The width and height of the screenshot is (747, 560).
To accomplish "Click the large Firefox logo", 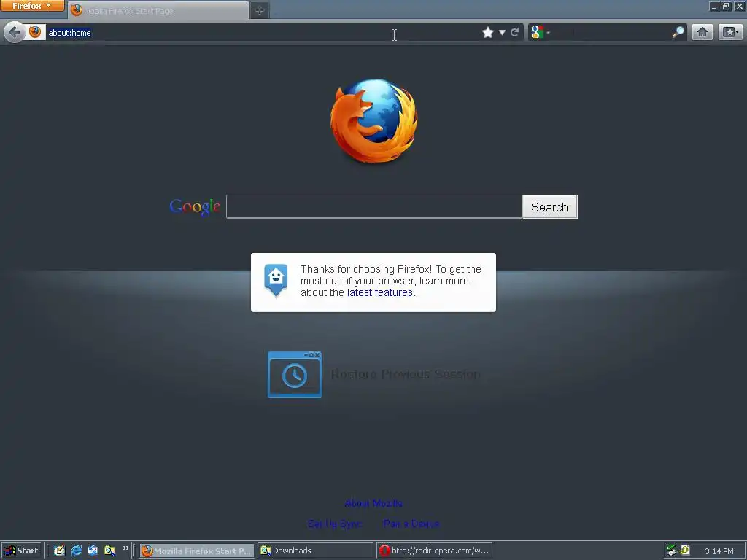I will [374, 121].
